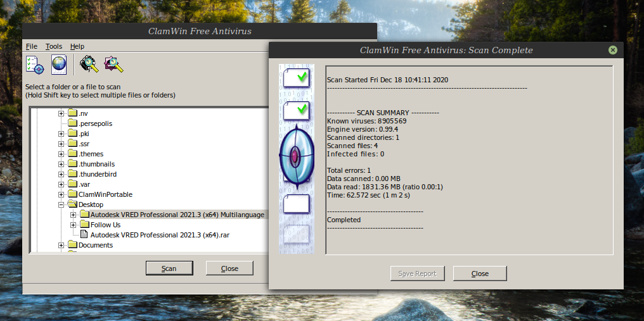The height and width of the screenshot is (321, 644).
Task: Start the Scan computer memory toolbar icon
Action: [89, 65]
